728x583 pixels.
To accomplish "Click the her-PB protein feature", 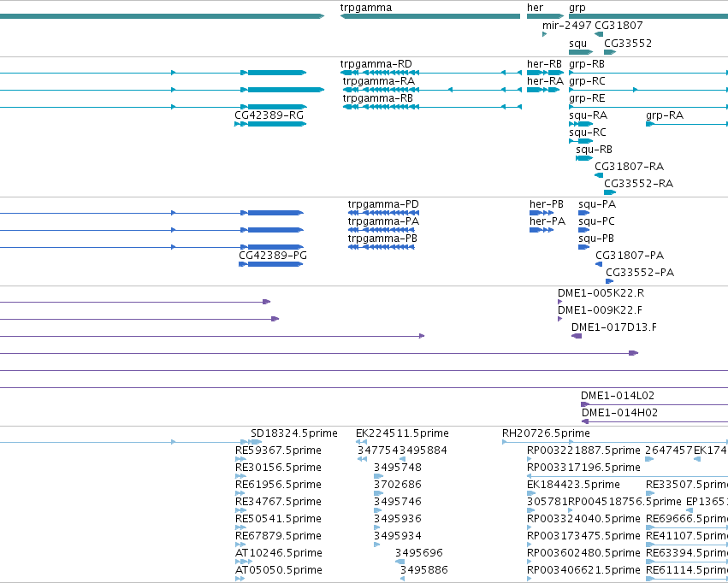I will pos(542,213).
